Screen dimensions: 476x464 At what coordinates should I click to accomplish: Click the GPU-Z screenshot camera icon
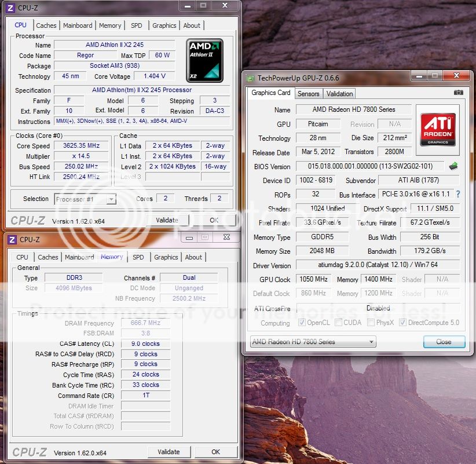(459, 93)
